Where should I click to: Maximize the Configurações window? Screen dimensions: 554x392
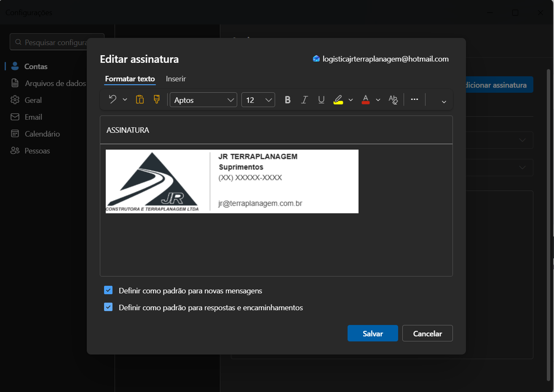(515, 13)
